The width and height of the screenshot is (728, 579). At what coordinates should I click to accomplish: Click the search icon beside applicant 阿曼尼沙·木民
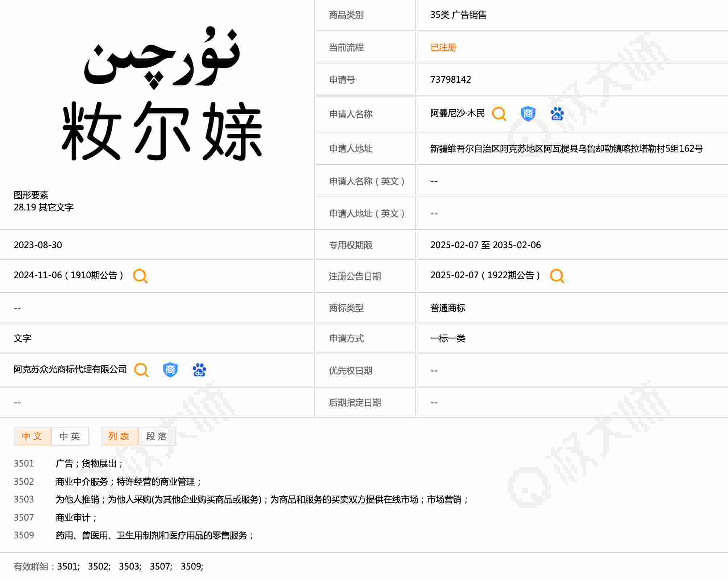pos(499,114)
